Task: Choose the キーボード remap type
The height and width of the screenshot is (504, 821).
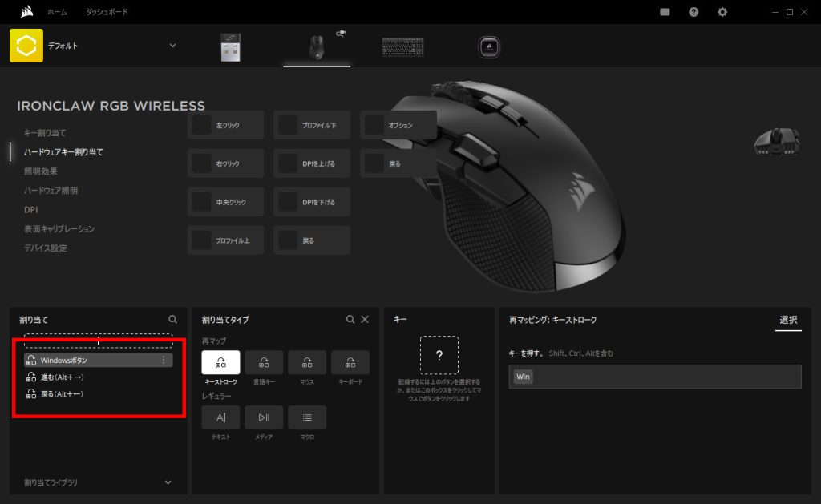Action: pyautogui.click(x=350, y=362)
